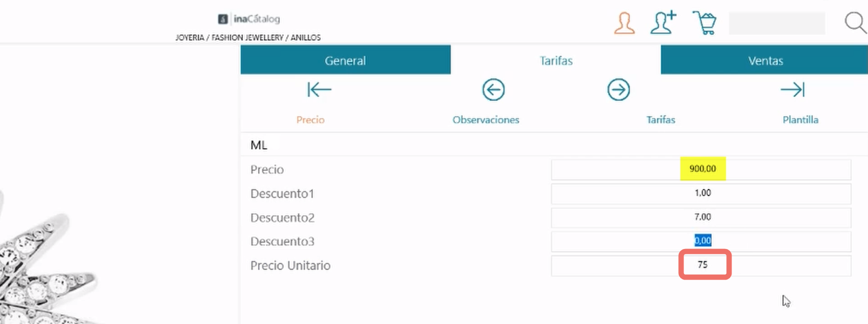The width and height of the screenshot is (868, 324).
Task: Open the Plantilla section
Action: [800, 120]
